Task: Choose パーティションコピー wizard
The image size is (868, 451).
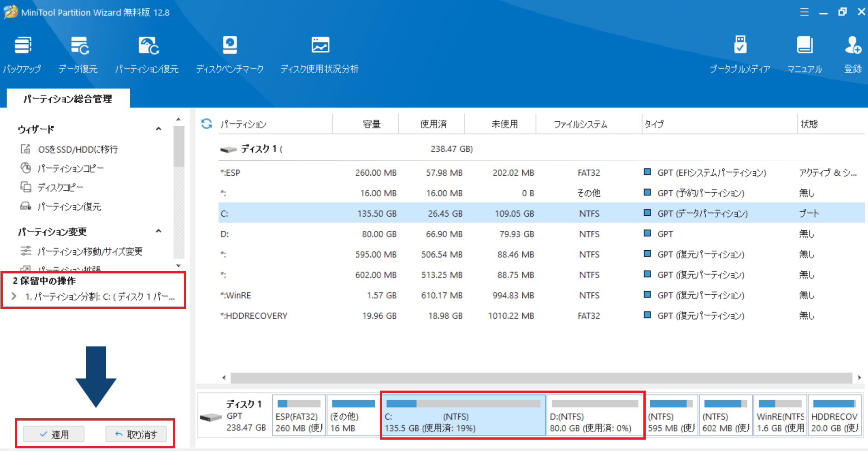Action: pyautogui.click(x=62, y=168)
